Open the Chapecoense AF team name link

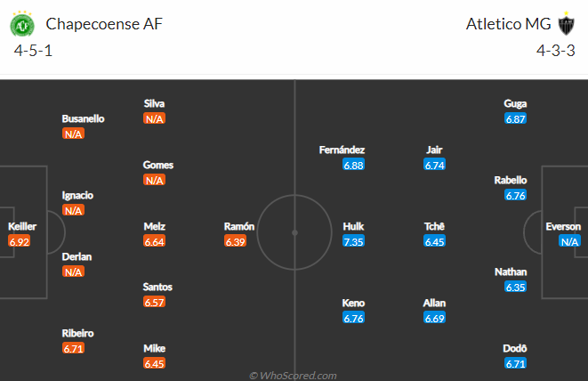tap(104, 24)
